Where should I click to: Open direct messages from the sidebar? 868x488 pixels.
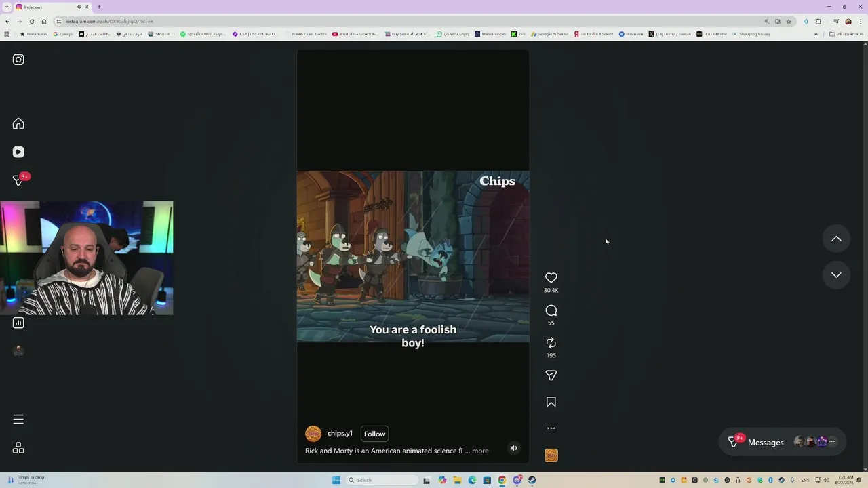pos(18,180)
